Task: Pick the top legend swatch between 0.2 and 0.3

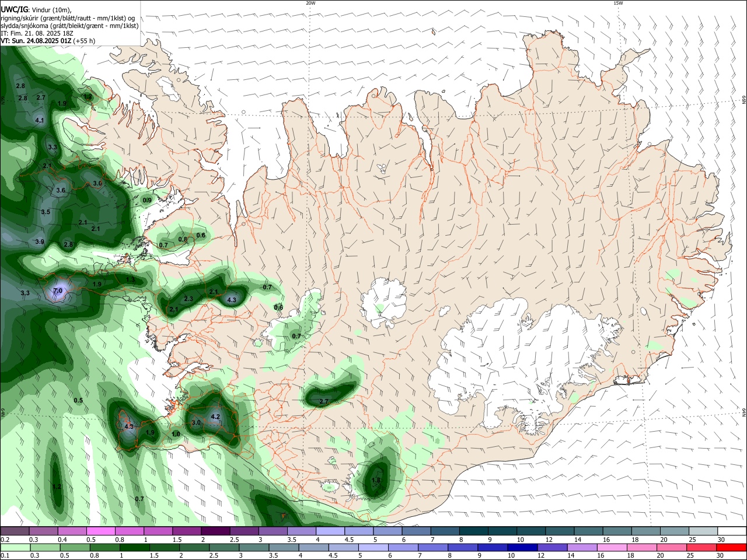Action: point(15,531)
